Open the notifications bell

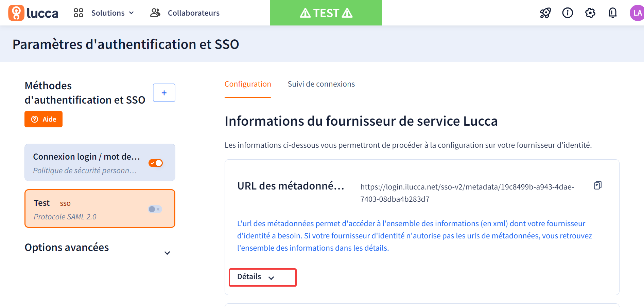[x=613, y=13]
